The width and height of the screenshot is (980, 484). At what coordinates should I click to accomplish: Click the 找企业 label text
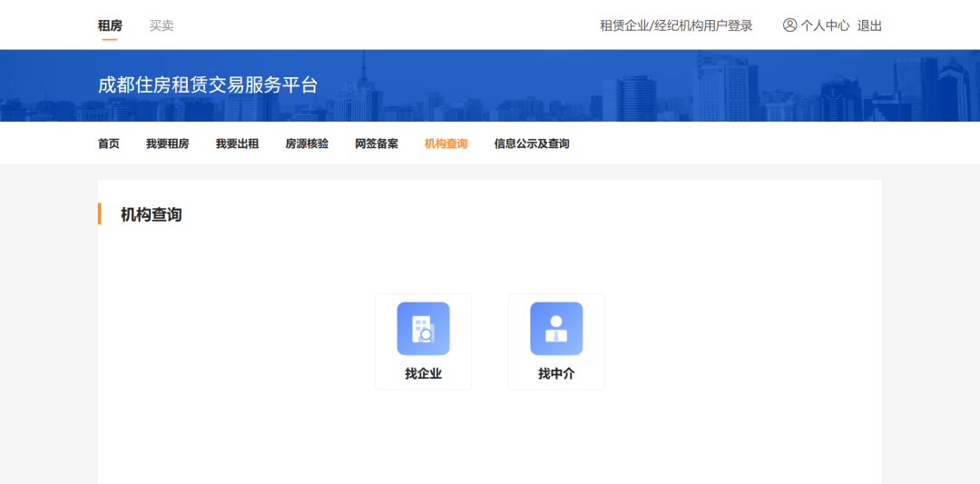pyautogui.click(x=423, y=374)
